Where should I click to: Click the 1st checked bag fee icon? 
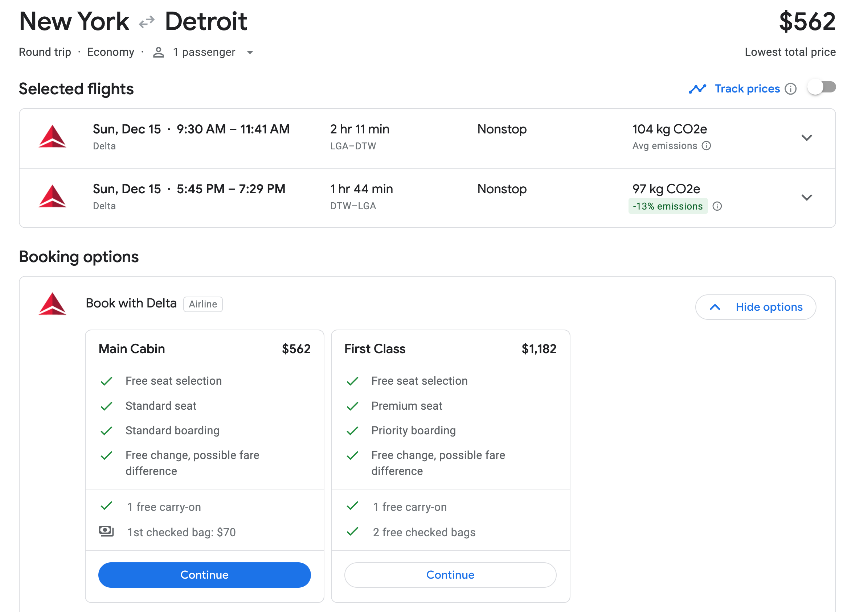coord(106,531)
